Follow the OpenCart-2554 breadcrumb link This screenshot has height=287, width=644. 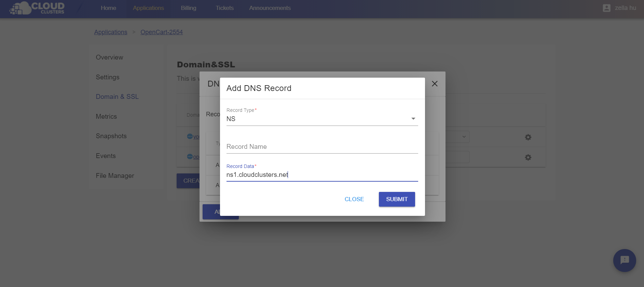(162, 32)
